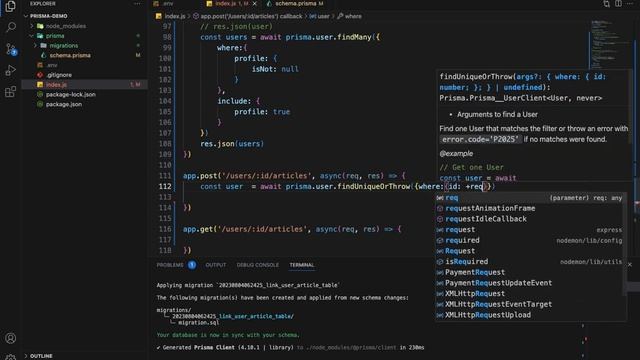
Task: Expand the OUTLINE section
Action: coord(26,356)
